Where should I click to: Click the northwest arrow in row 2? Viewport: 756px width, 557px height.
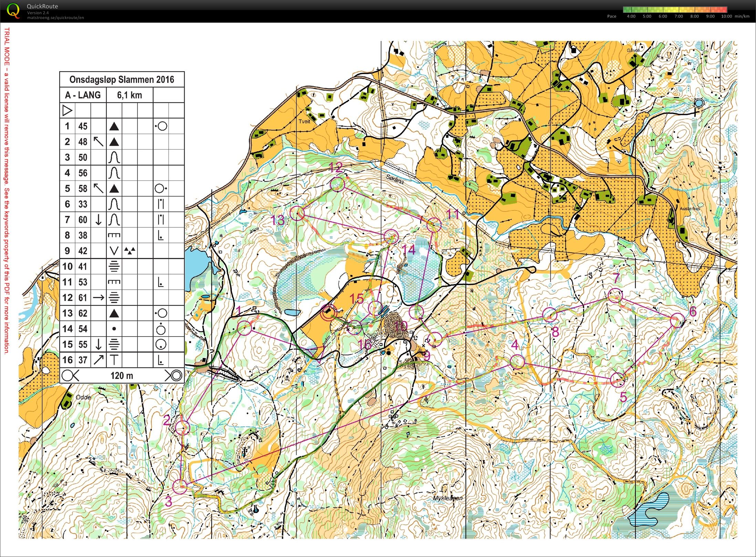[99, 142]
